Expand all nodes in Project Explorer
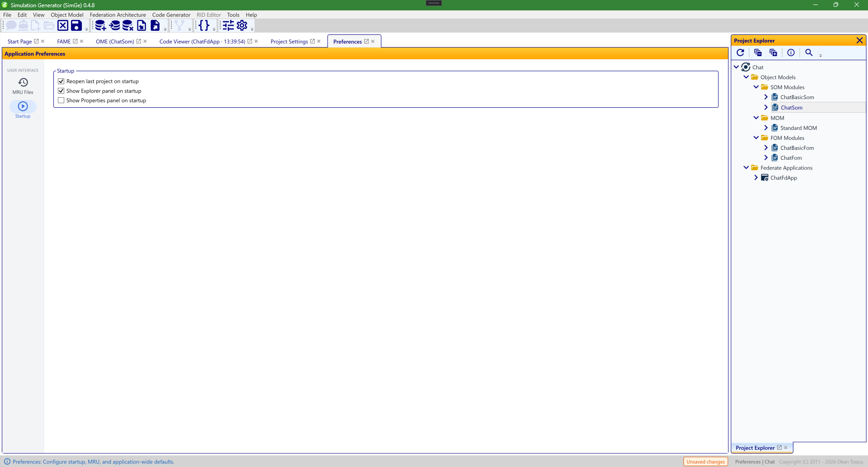The image size is (868, 467). coord(774,52)
